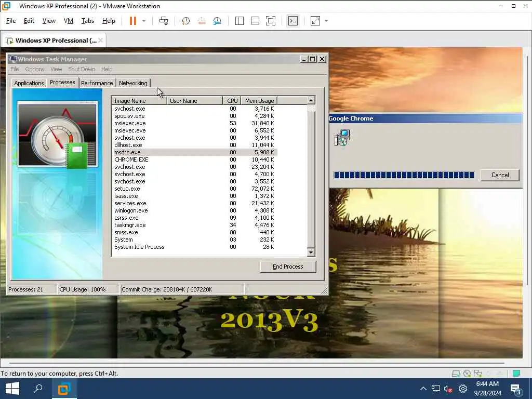Cancel the Google Chrome installation
The width and height of the screenshot is (532, 399).
pyautogui.click(x=500, y=175)
